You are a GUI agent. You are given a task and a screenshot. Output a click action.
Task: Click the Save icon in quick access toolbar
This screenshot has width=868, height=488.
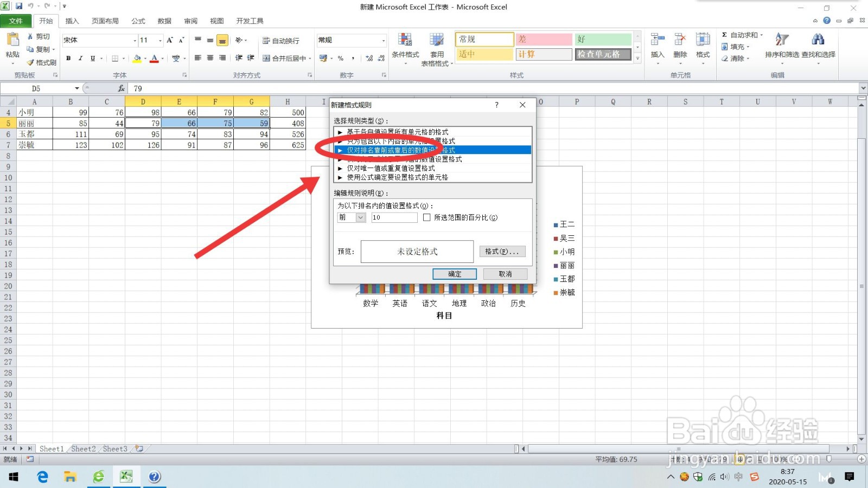[19, 6]
